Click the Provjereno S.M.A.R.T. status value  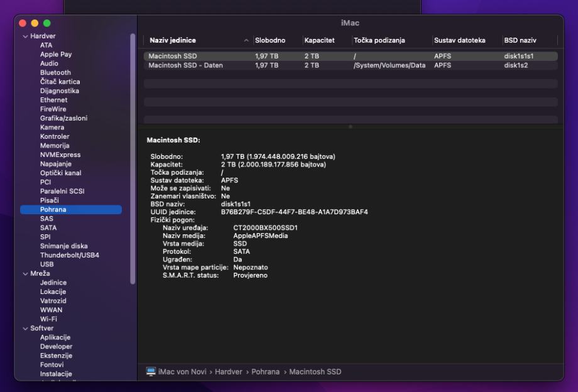pos(250,276)
